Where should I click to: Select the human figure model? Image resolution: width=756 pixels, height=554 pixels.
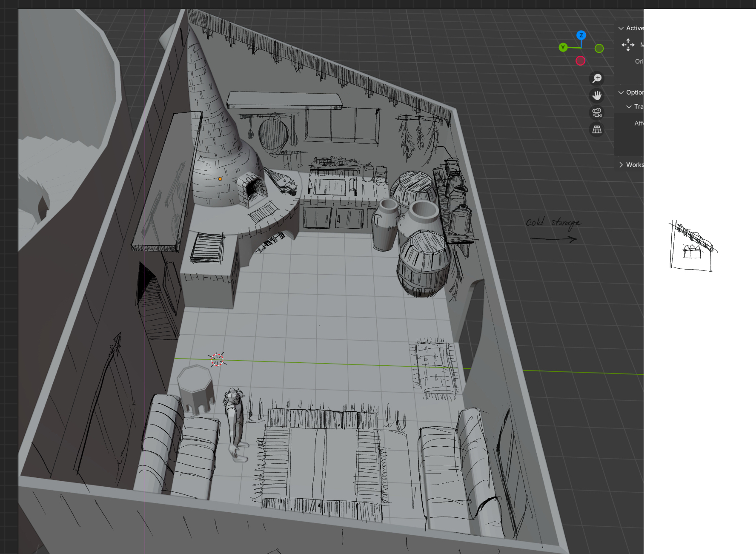click(235, 422)
